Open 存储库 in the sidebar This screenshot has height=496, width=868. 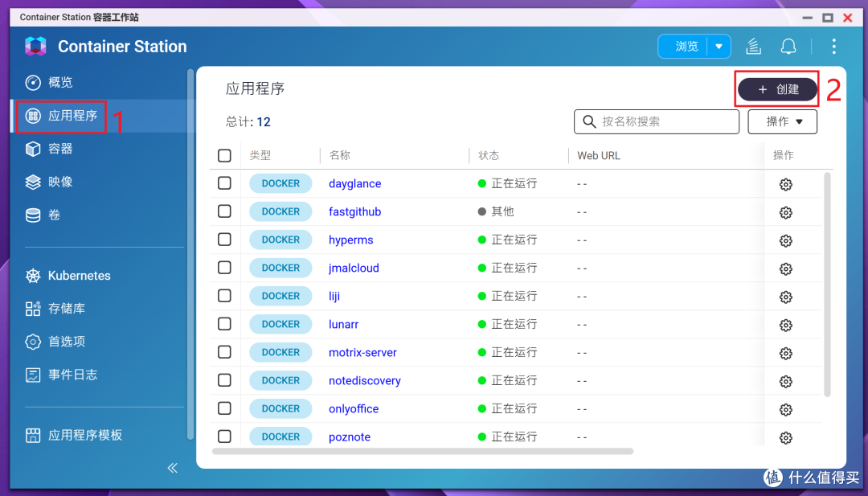(x=55, y=309)
